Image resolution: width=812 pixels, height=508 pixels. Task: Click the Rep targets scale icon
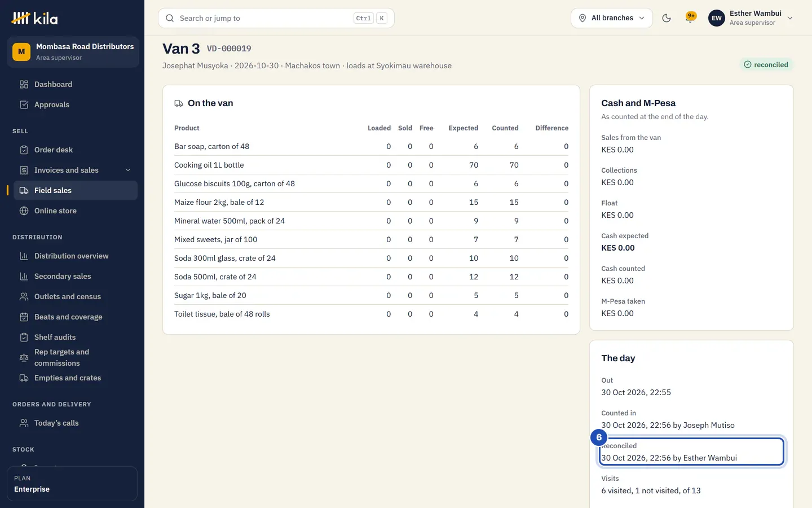(x=24, y=358)
